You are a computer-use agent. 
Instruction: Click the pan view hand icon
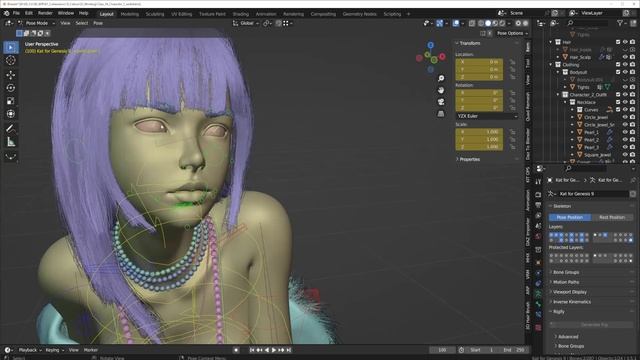click(x=441, y=90)
